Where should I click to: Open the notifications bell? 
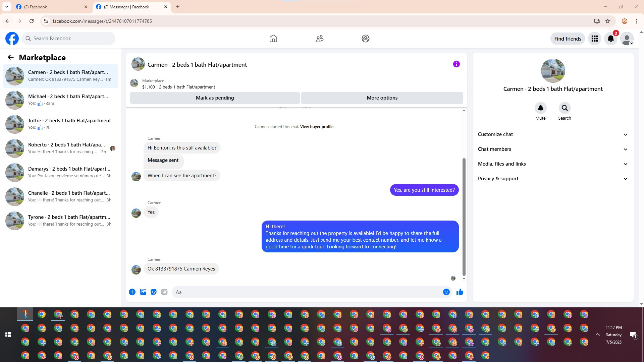point(610,39)
